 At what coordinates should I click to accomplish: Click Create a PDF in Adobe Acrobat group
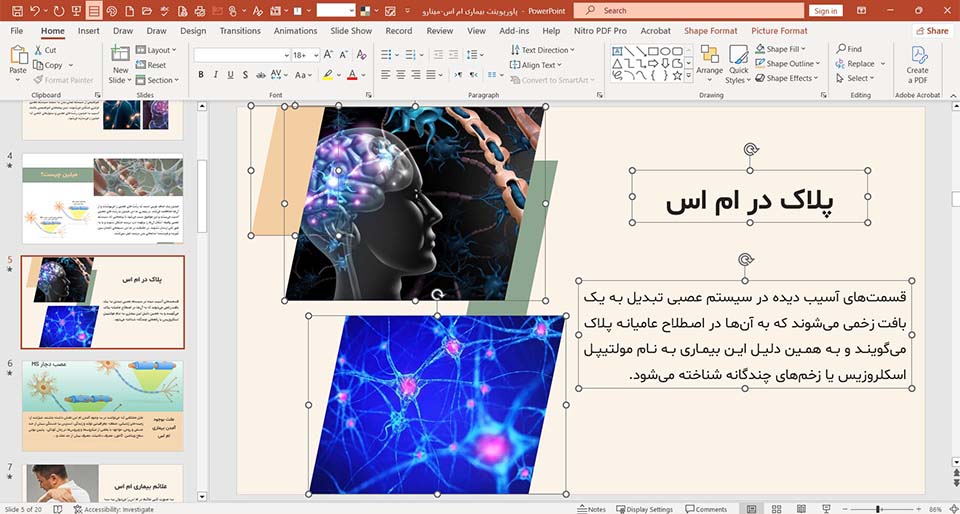(x=917, y=65)
